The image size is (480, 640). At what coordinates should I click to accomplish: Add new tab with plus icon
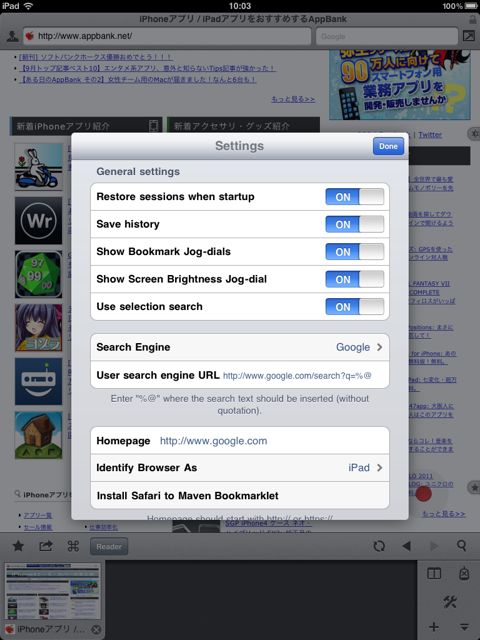[x=434, y=627]
